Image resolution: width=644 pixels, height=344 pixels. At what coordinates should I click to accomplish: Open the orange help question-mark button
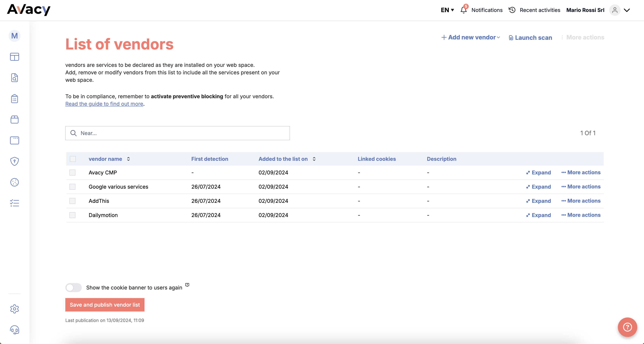coord(627,327)
